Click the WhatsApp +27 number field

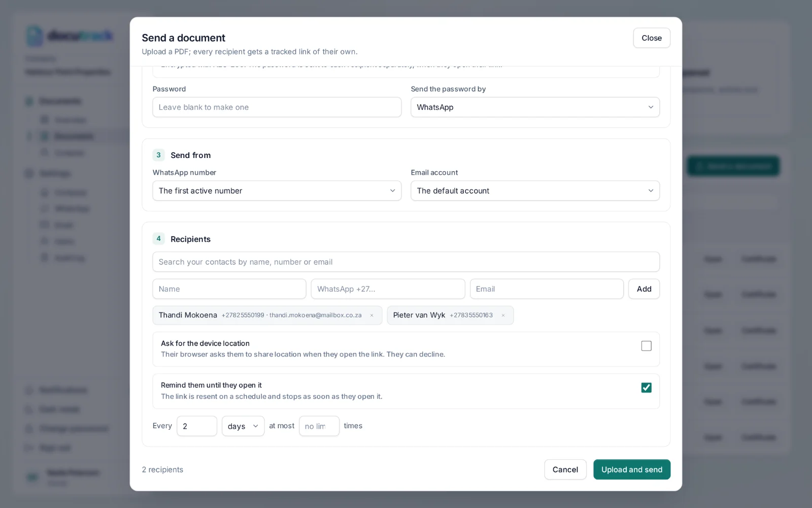(388, 289)
